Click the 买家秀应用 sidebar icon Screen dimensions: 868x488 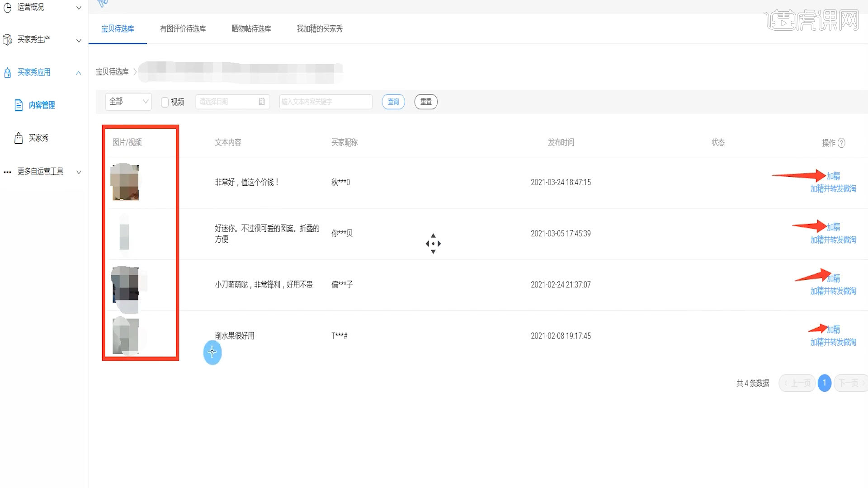click(7, 72)
